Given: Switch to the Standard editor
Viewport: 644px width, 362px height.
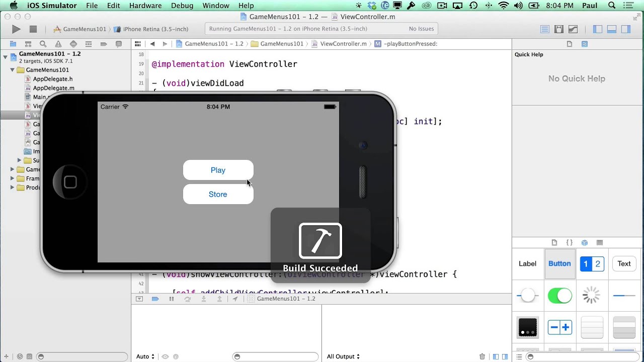Looking at the screenshot, I should pyautogui.click(x=544, y=29).
